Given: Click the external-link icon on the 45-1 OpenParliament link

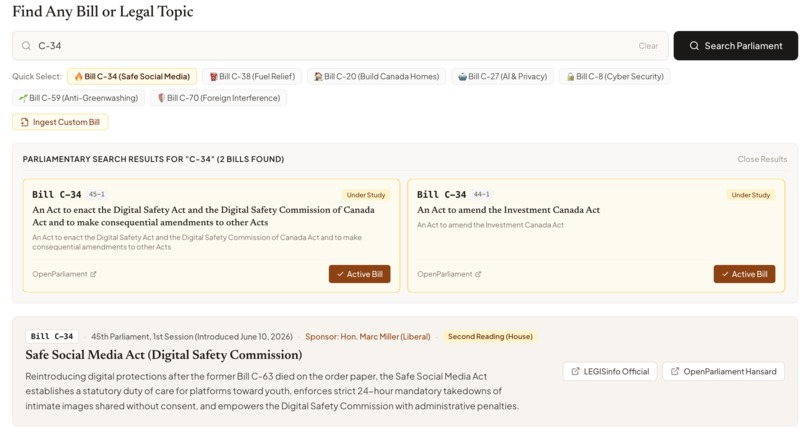Looking at the screenshot, I should coord(93,274).
